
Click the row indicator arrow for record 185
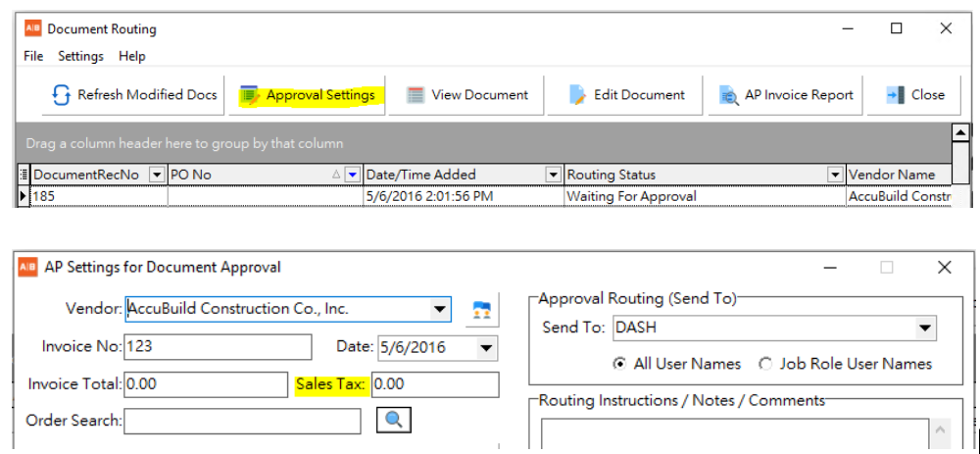24,196
